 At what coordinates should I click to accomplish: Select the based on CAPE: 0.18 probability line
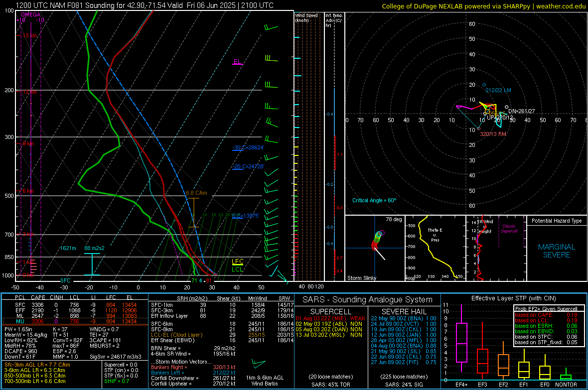546,315
